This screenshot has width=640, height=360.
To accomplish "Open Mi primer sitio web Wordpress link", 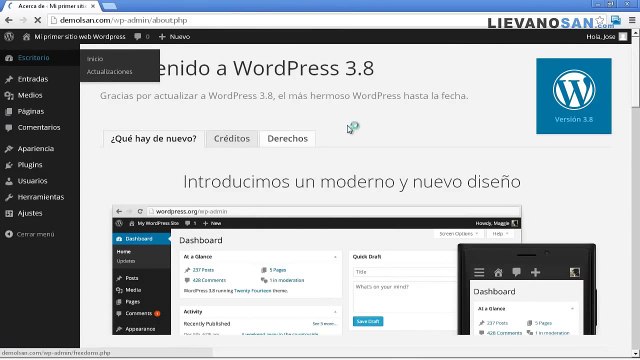I will [x=80, y=37].
